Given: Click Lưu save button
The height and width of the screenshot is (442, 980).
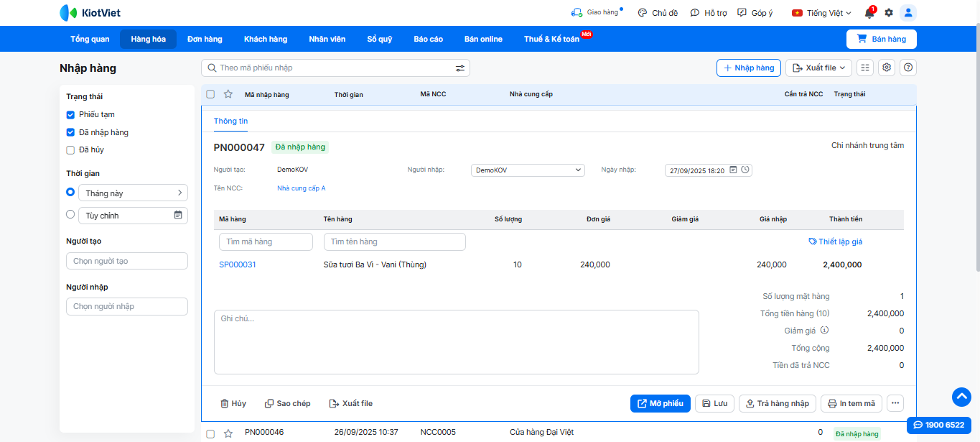Looking at the screenshot, I should click(714, 403).
